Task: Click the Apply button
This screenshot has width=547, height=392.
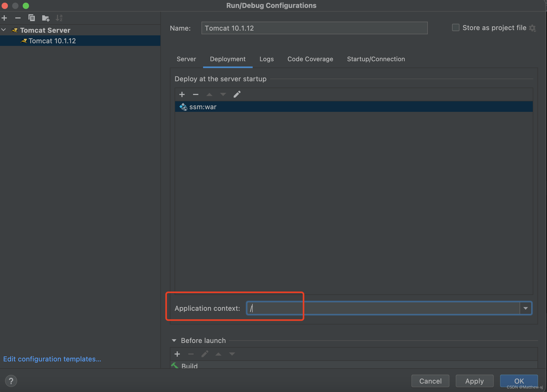Action: pos(474,381)
